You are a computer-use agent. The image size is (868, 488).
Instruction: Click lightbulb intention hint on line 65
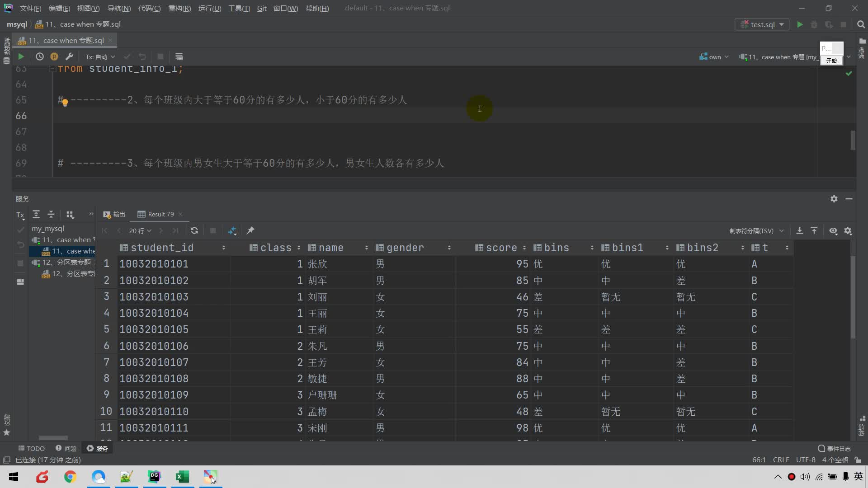coord(65,103)
